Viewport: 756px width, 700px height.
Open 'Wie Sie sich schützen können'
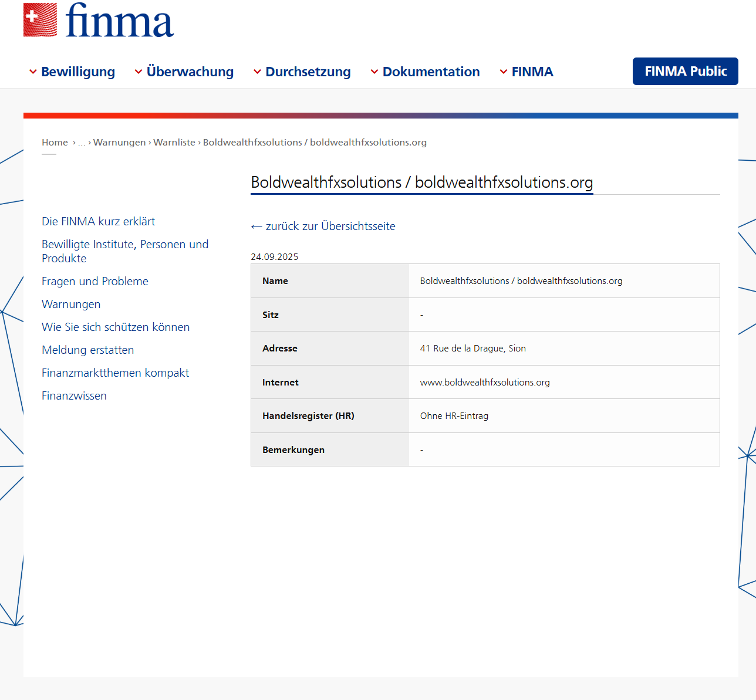[116, 327]
